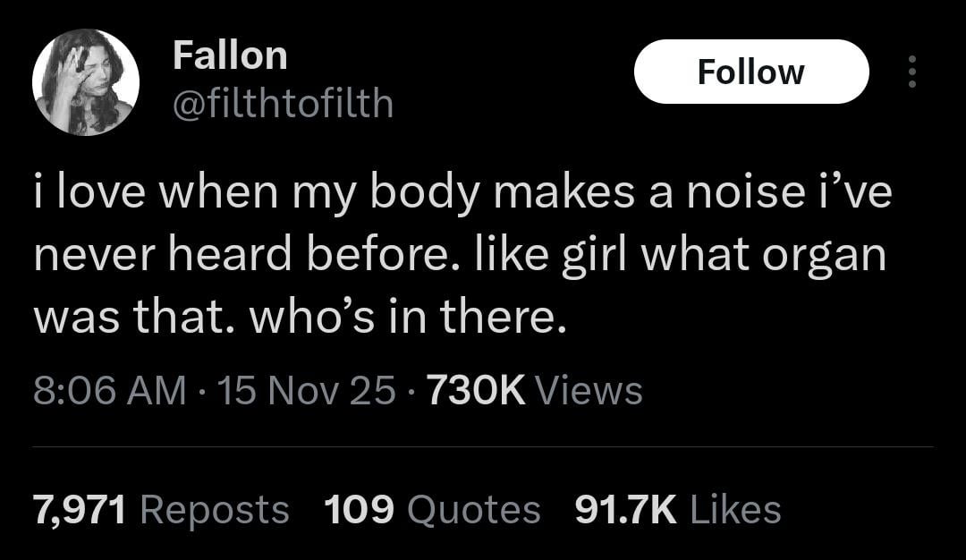Show the Likes list label
The width and height of the screenshot is (966, 560).
pos(736,509)
